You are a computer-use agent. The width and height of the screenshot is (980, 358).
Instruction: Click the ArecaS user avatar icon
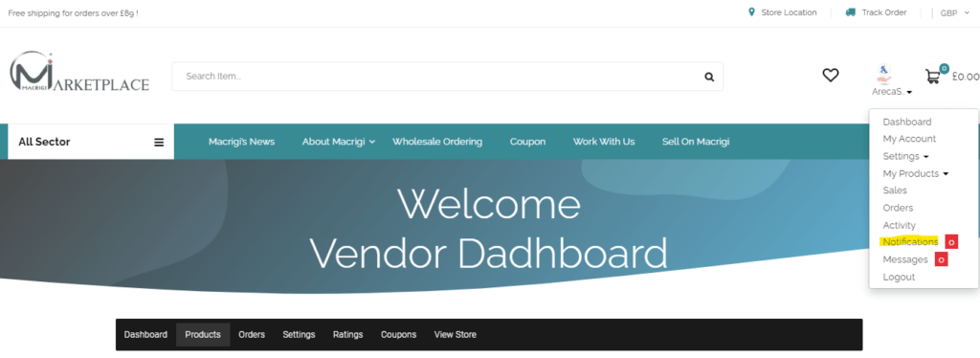point(883,75)
